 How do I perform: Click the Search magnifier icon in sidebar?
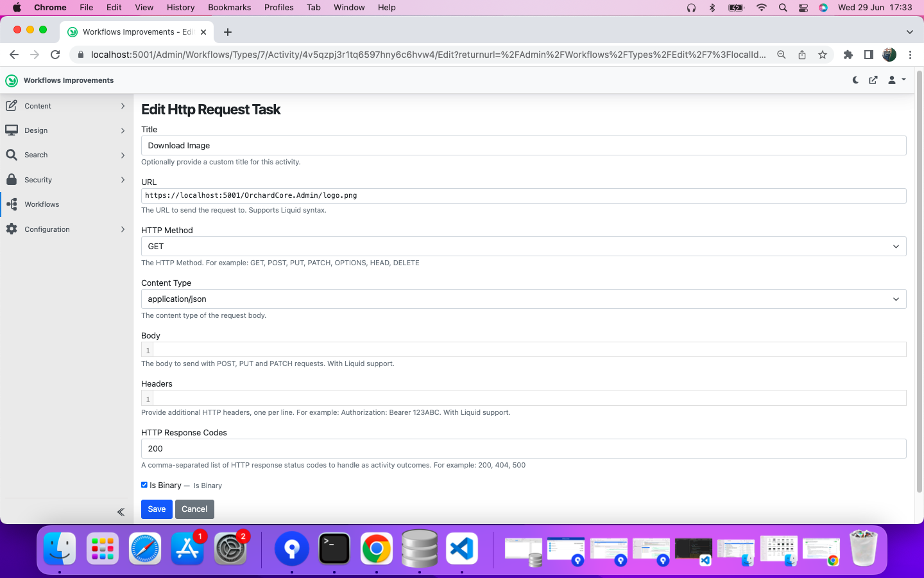(x=12, y=155)
